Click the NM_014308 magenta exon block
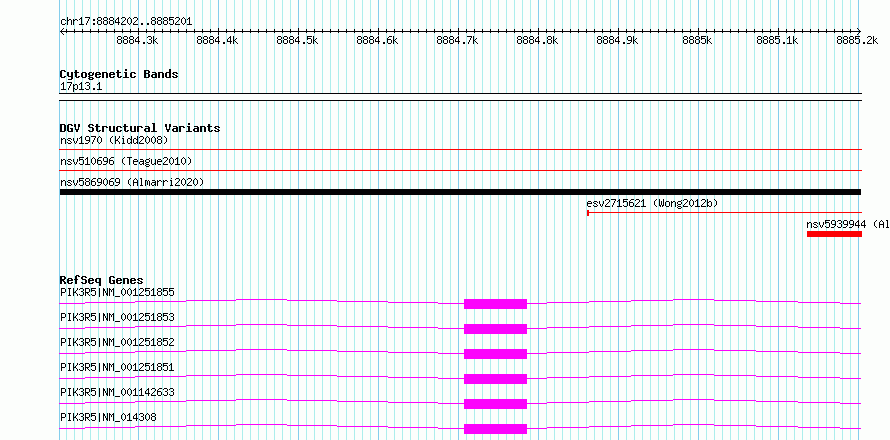Viewport: 890px width, 440px height. tap(496, 429)
